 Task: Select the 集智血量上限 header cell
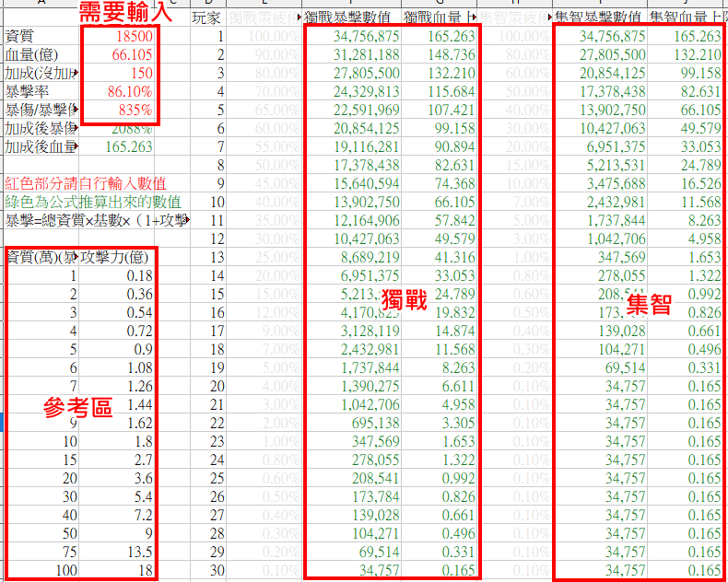click(x=686, y=17)
